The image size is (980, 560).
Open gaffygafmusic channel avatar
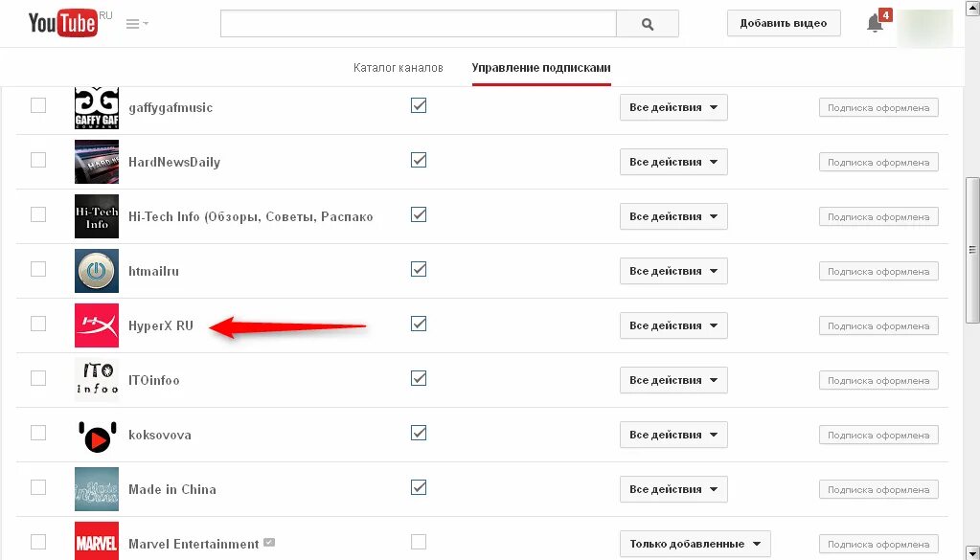pyautogui.click(x=96, y=107)
